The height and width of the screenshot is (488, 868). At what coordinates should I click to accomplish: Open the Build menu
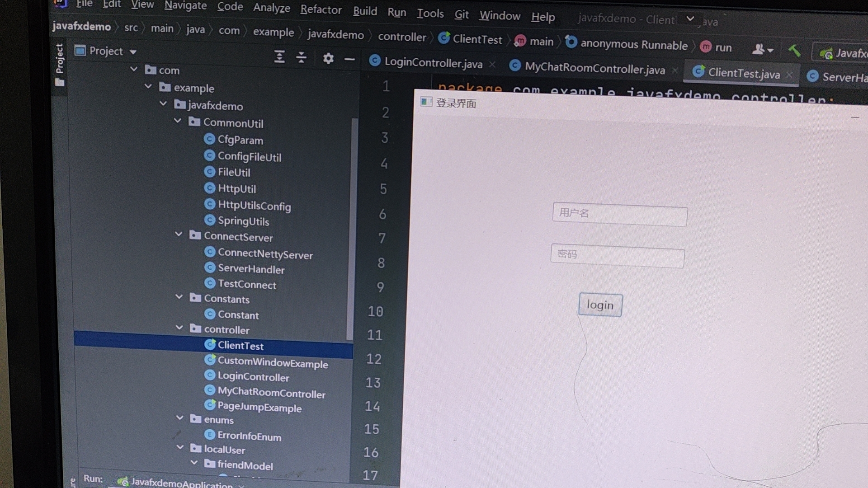tap(365, 11)
